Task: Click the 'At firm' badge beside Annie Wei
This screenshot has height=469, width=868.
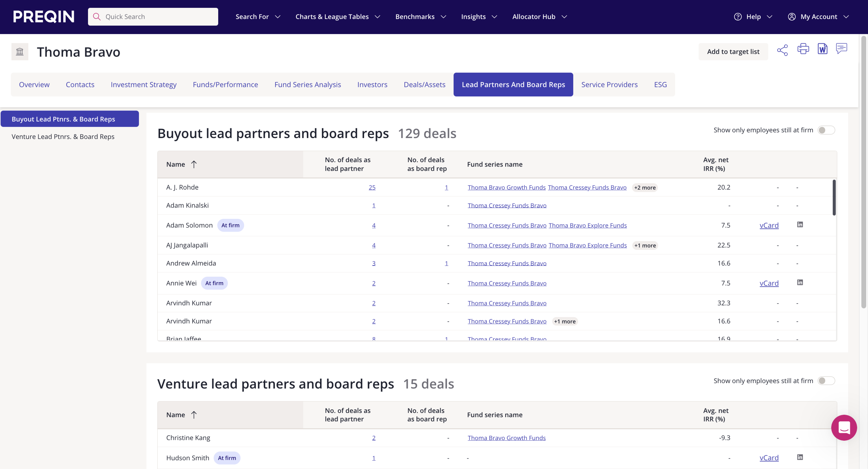Action: [214, 283]
